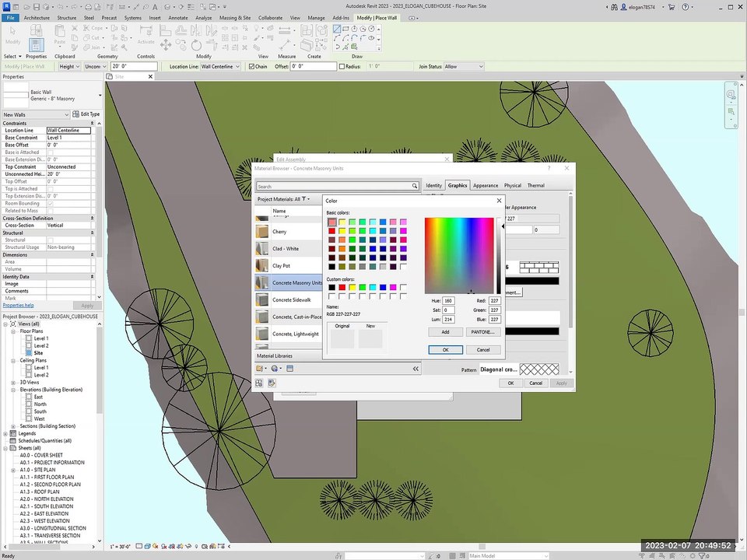Choose the Rectangle draw tool in Draw panel
747x560 pixels.
(x=345, y=29)
